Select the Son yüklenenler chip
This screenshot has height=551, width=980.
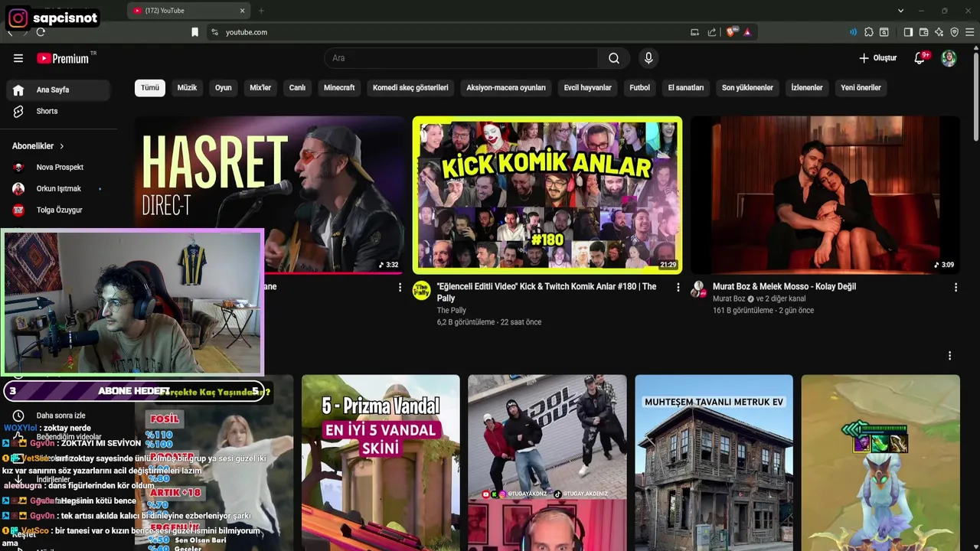[x=747, y=88]
